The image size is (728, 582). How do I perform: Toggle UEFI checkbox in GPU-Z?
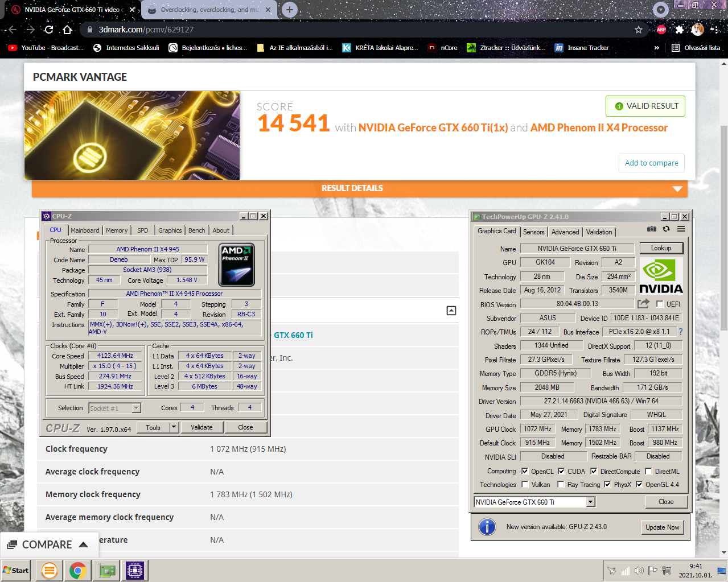click(x=660, y=304)
